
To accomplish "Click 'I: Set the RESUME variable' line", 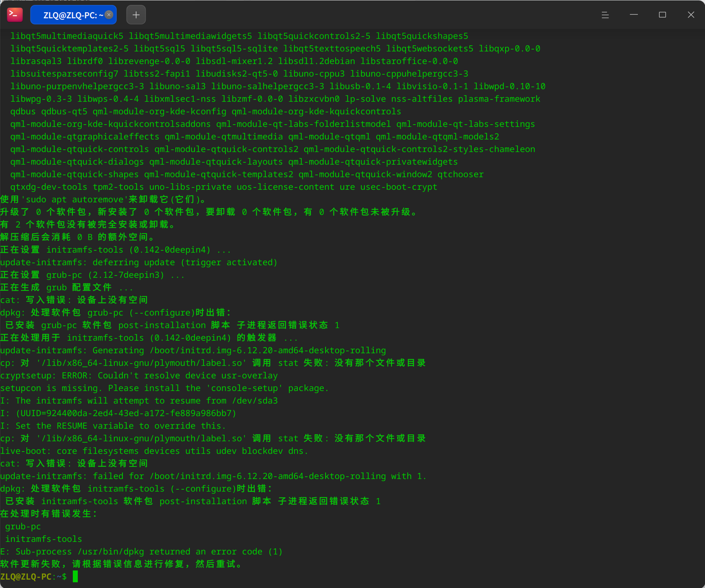I will (x=113, y=426).
